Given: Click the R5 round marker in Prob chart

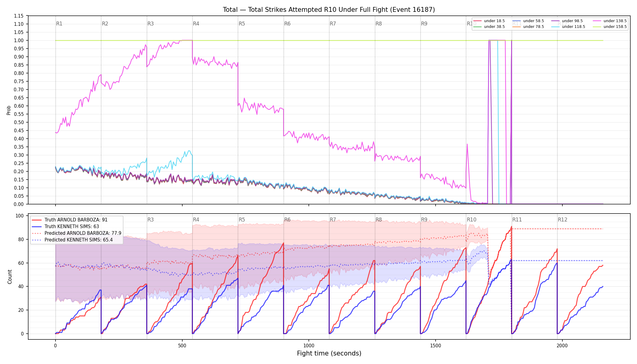Looking at the screenshot, I should [x=242, y=24].
